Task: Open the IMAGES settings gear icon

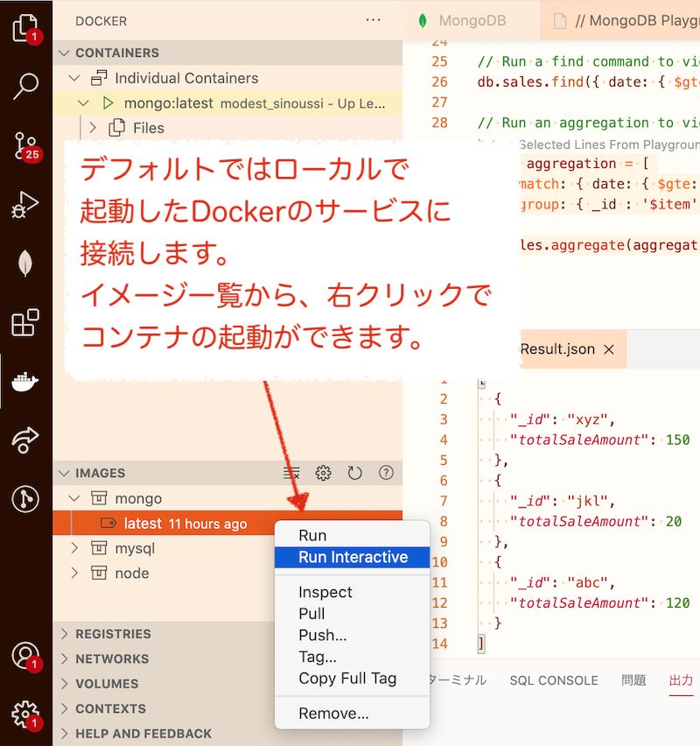Action: [x=324, y=473]
